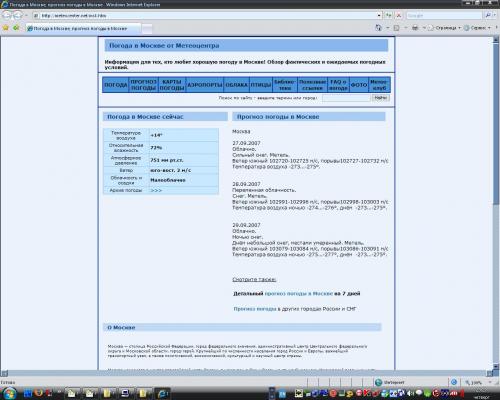Open the Сервис (Tools) menu
Image resolution: width=500 pixels, height=400 pixels.
tap(477, 28)
